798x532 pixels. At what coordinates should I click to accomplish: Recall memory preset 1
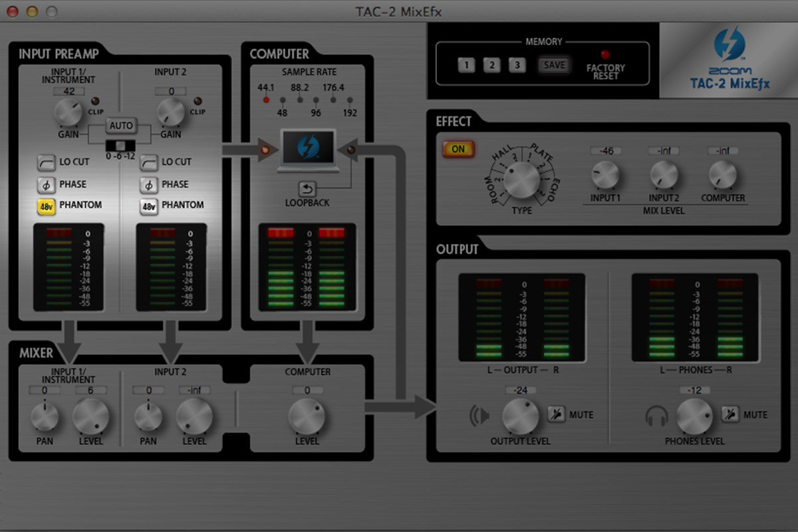466,65
